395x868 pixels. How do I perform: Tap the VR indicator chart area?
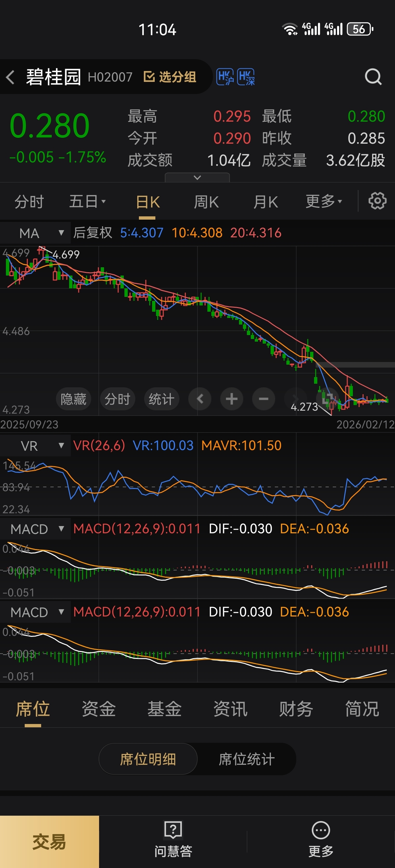coord(197,486)
